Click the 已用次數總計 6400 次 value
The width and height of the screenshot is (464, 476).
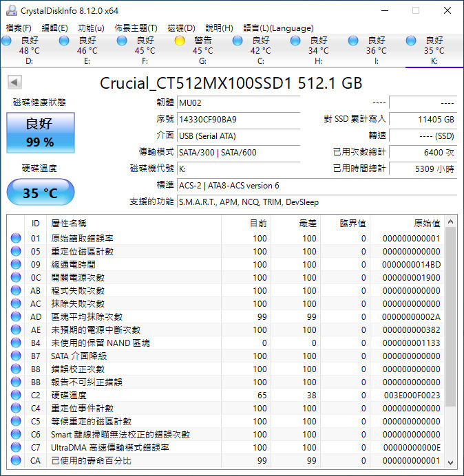click(423, 152)
